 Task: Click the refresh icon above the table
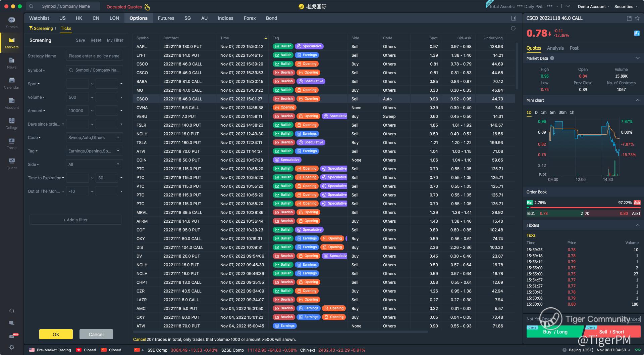[513, 29]
